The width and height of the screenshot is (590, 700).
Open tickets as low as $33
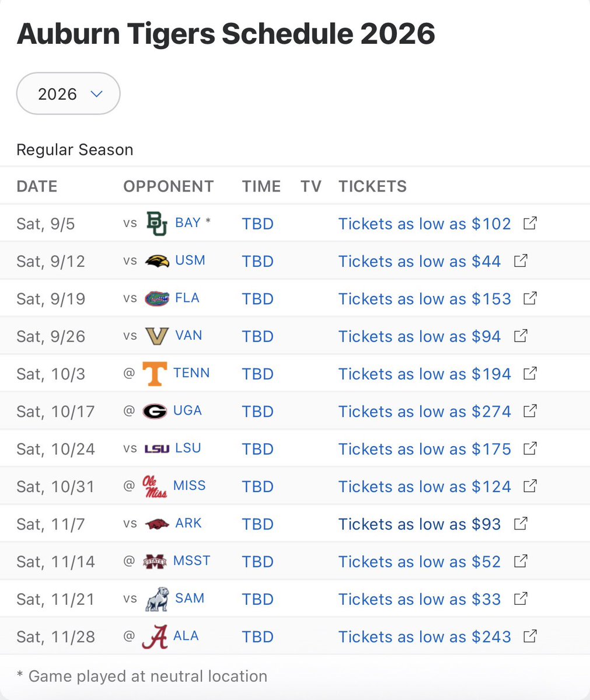click(x=419, y=599)
